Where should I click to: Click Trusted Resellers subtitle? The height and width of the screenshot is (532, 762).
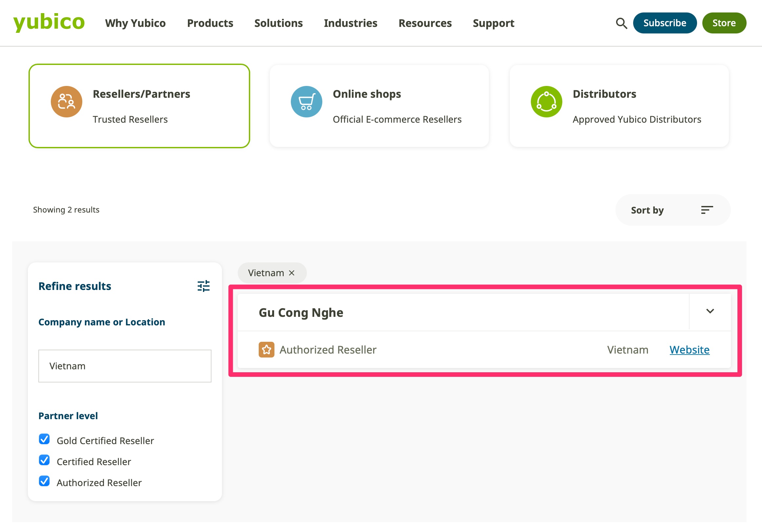tap(130, 119)
